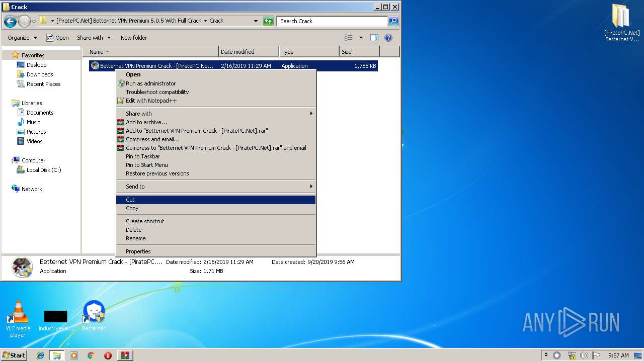Screen dimensions: 644x362
Task: Open the Organize menu
Action: 22,38
